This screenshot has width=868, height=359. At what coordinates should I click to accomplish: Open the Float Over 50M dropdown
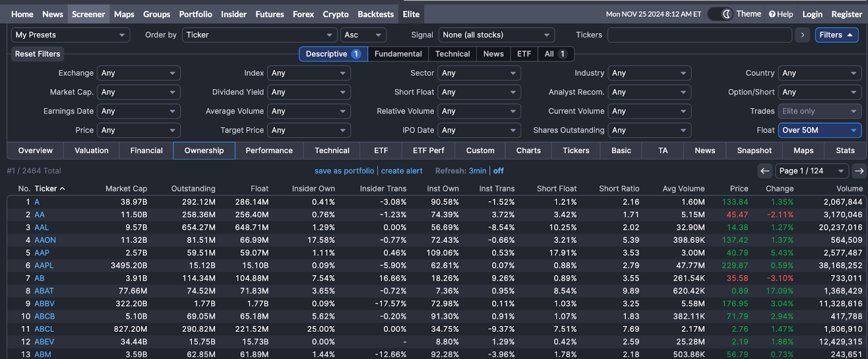coord(820,130)
